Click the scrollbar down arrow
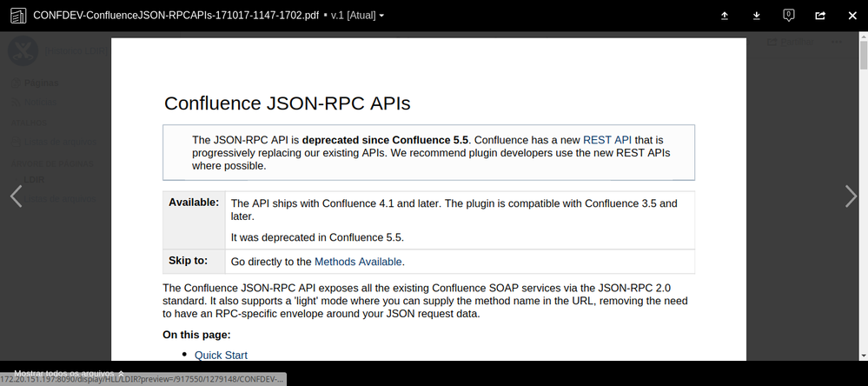 click(863, 356)
